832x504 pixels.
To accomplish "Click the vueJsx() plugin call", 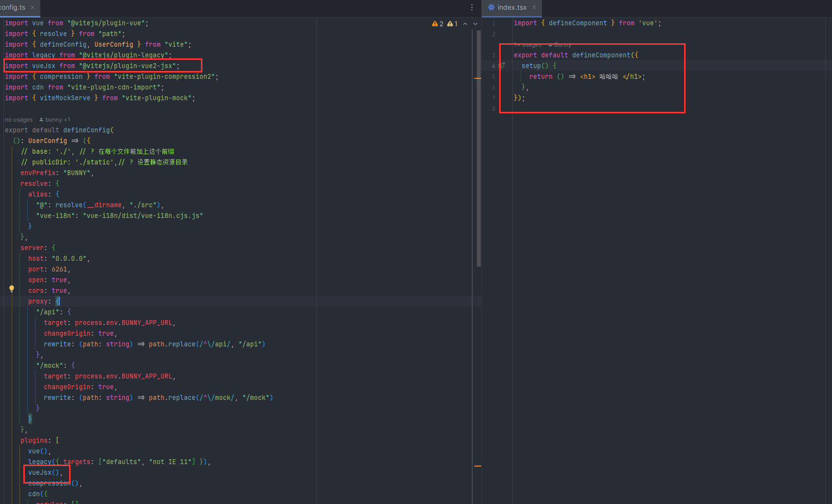I will point(44,473).
